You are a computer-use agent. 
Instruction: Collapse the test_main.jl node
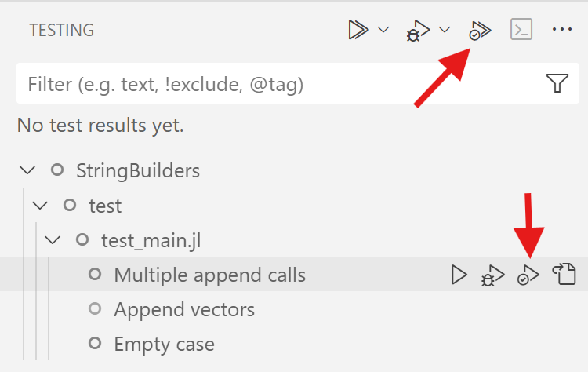(x=52, y=240)
